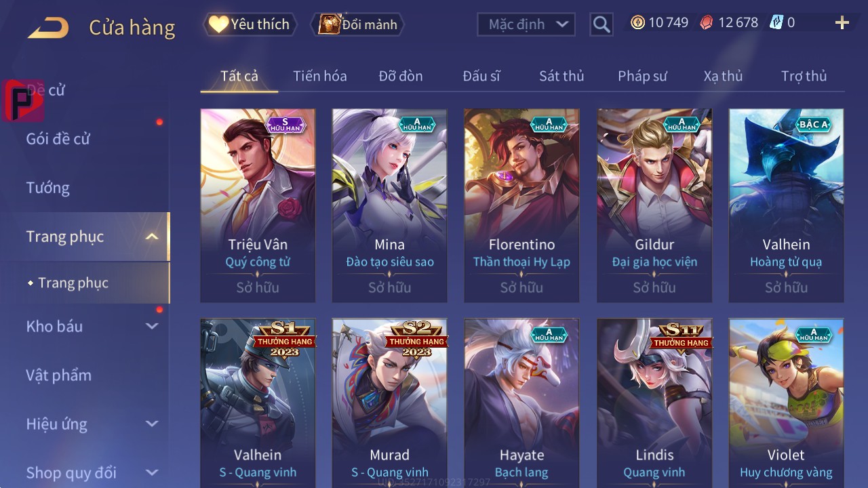
Task: Select the Mina Đào tạo siêu sao skin
Action: click(390, 205)
